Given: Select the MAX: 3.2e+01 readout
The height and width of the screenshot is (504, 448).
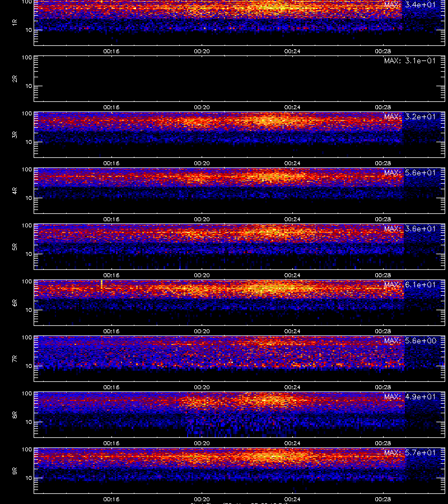Looking at the screenshot, I should [x=410, y=116].
